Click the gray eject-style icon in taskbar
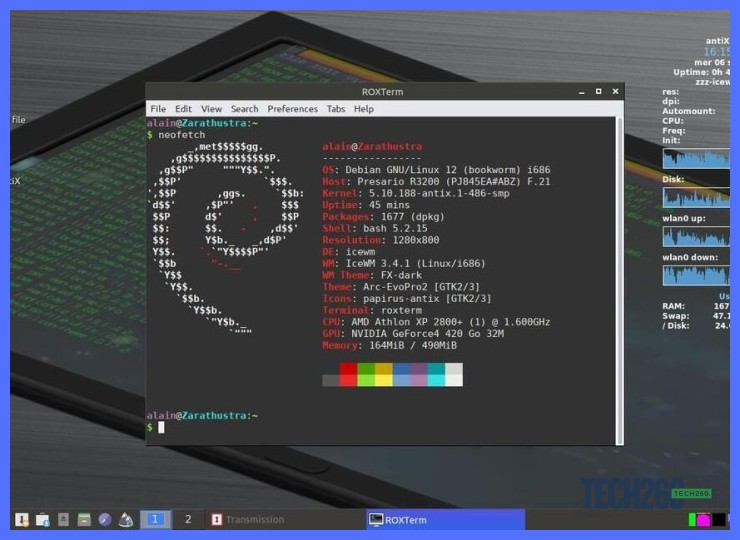This screenshot has width=740, height=540. click(x=63, y=520)
